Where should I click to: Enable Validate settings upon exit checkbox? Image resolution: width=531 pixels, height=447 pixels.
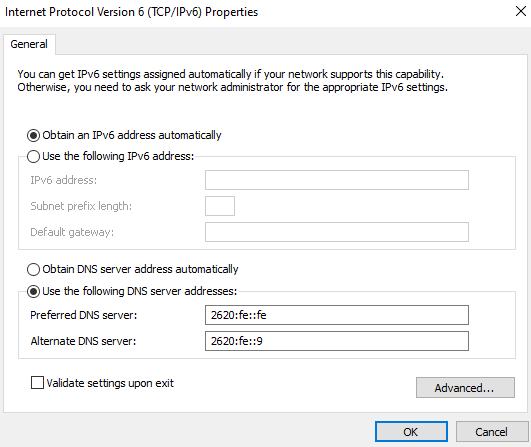click(x=37, y=383)
